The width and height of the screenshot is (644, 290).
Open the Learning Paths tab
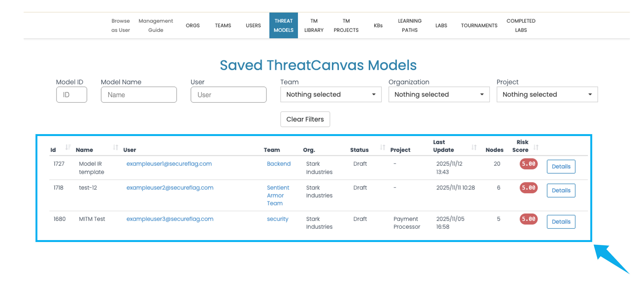(409, 25)
